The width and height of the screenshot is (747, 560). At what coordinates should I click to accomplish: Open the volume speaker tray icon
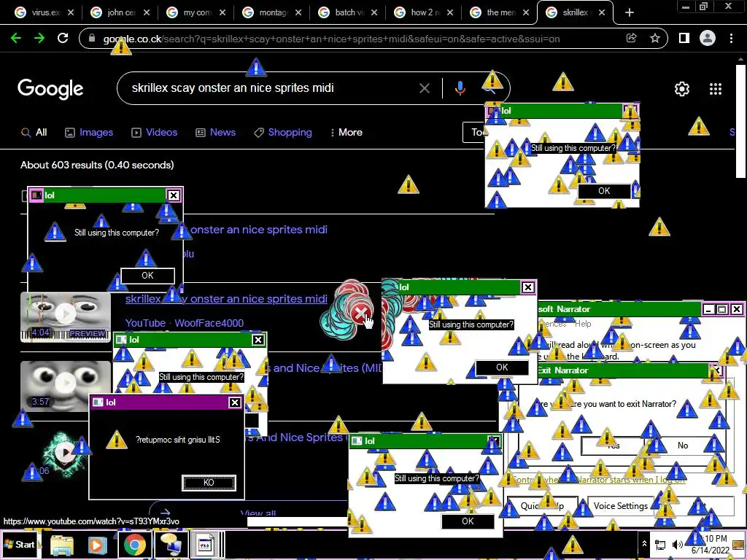coord(677,544)
